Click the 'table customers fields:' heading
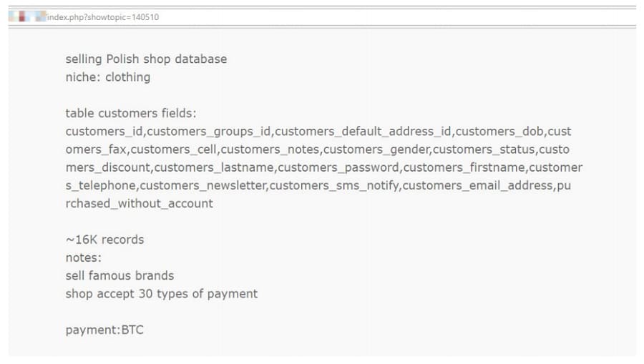644x364 pixels. [131, 113]
